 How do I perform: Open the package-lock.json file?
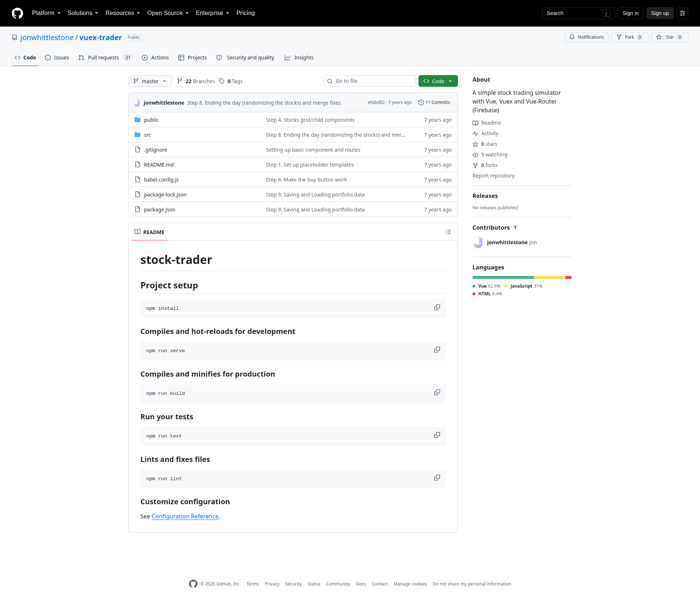pyautogui.click(x=165, y=195)
